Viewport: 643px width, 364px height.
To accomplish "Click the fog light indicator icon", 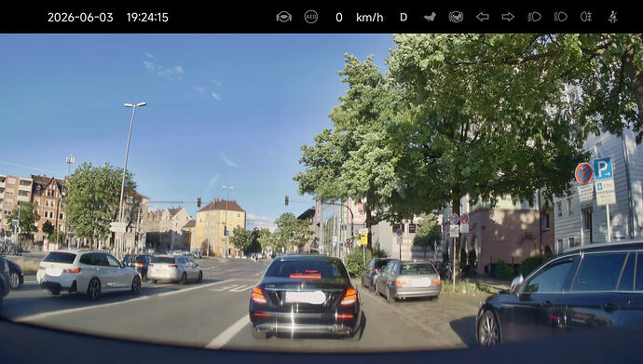I will (586, 17).
